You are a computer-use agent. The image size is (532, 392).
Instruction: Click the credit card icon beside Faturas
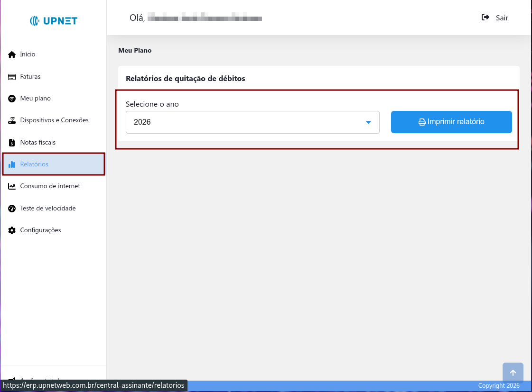coord(12,77)
